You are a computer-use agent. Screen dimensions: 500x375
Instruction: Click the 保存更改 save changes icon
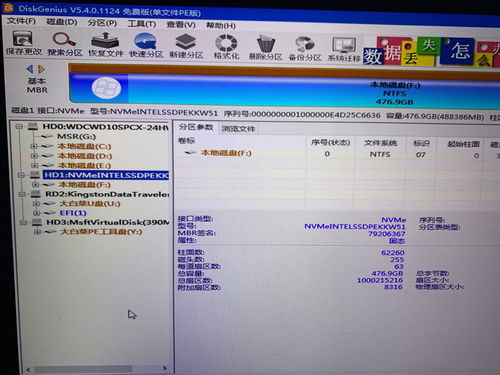pyautogui.click(x=23, y=43)
